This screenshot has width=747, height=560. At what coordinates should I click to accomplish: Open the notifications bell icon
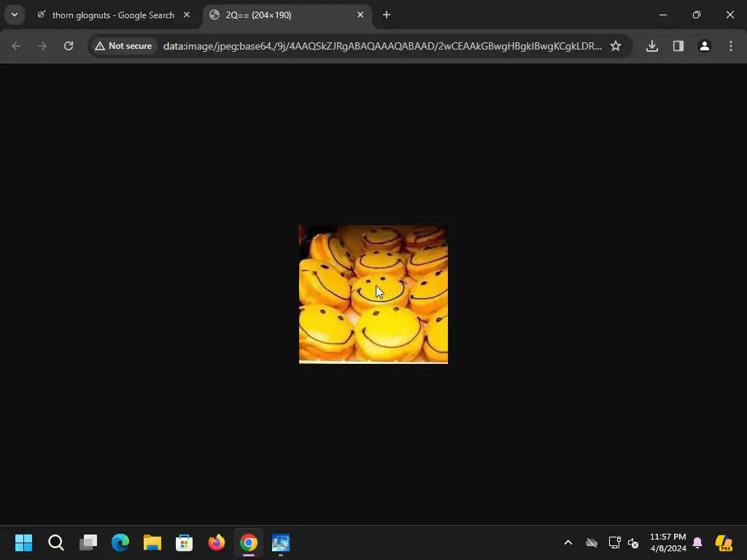pos(697,542)
